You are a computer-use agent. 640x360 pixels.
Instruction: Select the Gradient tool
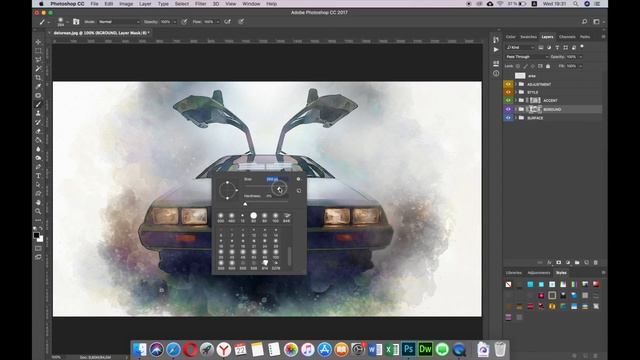(38, 140)
